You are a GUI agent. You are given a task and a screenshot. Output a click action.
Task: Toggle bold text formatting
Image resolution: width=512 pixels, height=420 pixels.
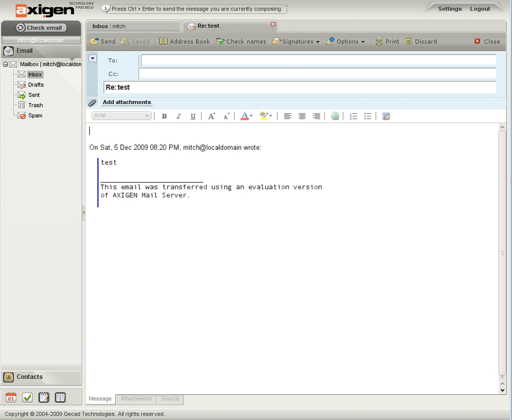tap(164, 116)
